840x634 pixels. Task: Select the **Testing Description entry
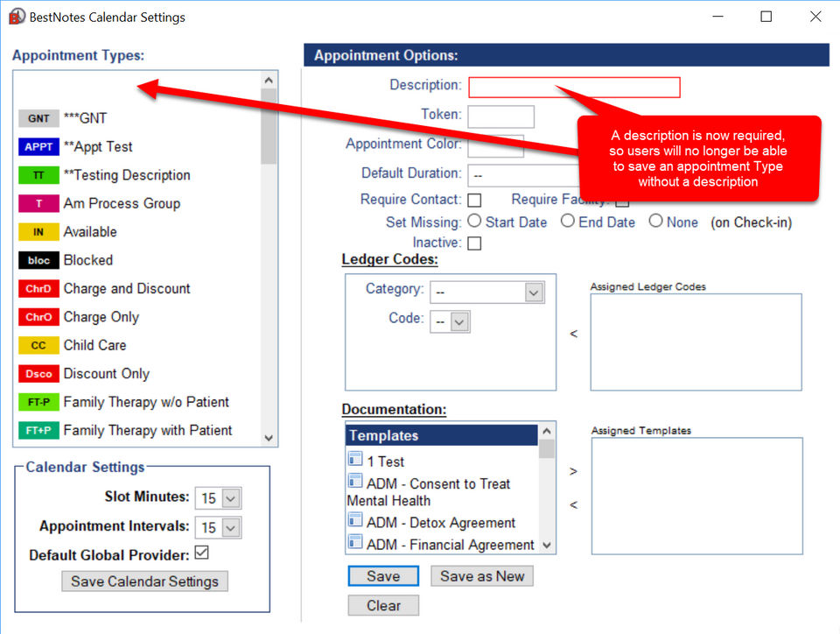[127, 175]
